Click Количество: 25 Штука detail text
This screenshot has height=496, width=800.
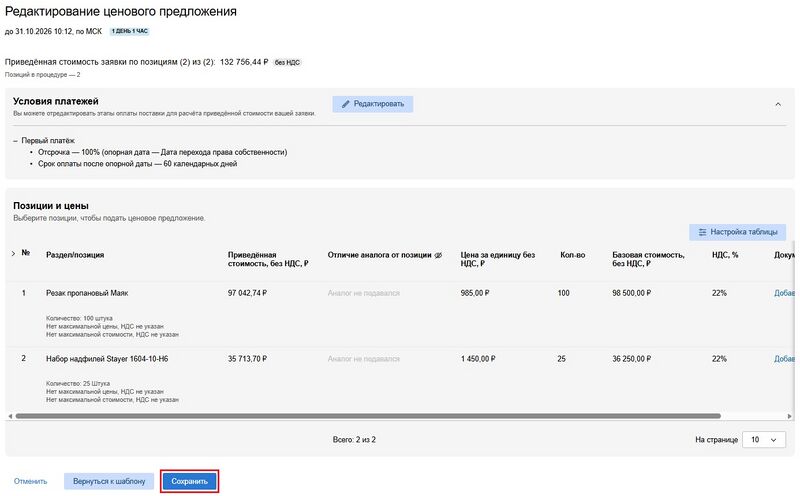click(78, 383)
